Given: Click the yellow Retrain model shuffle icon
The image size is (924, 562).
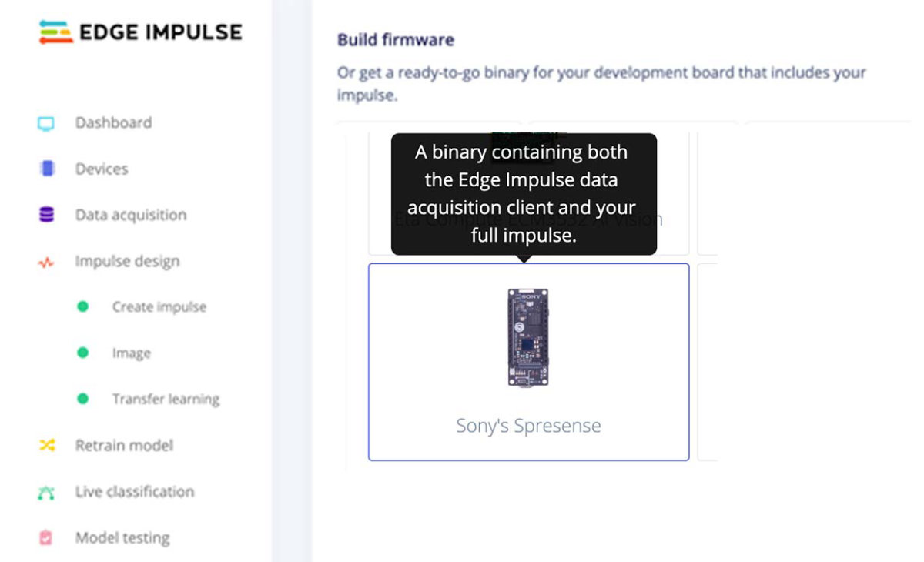Looking at the screenshot, I should point(46,445).
